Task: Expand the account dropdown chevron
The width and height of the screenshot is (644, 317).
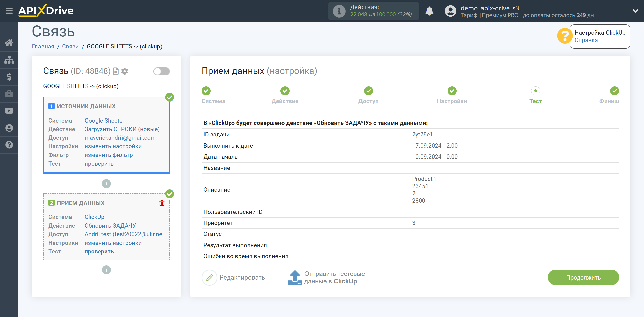Action: (x=635, y=11)
